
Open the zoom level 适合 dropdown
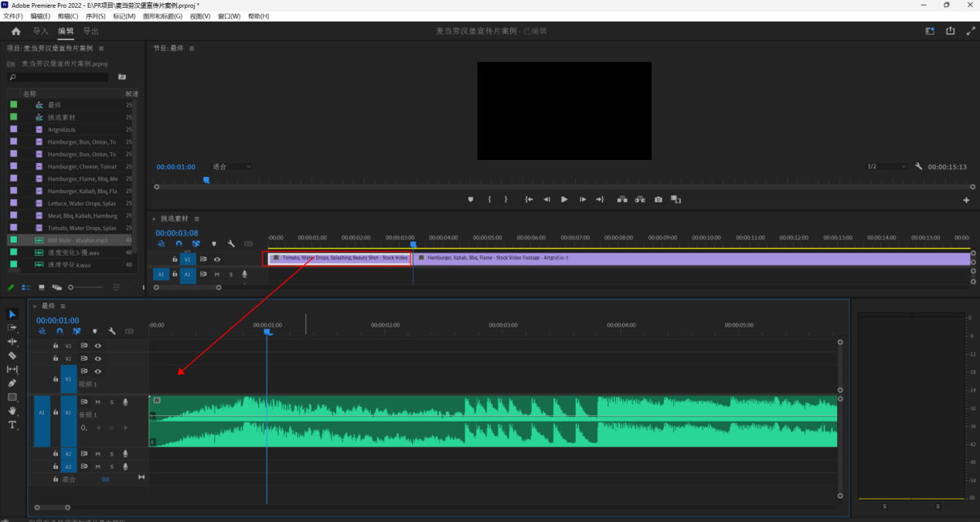point(232,167)
